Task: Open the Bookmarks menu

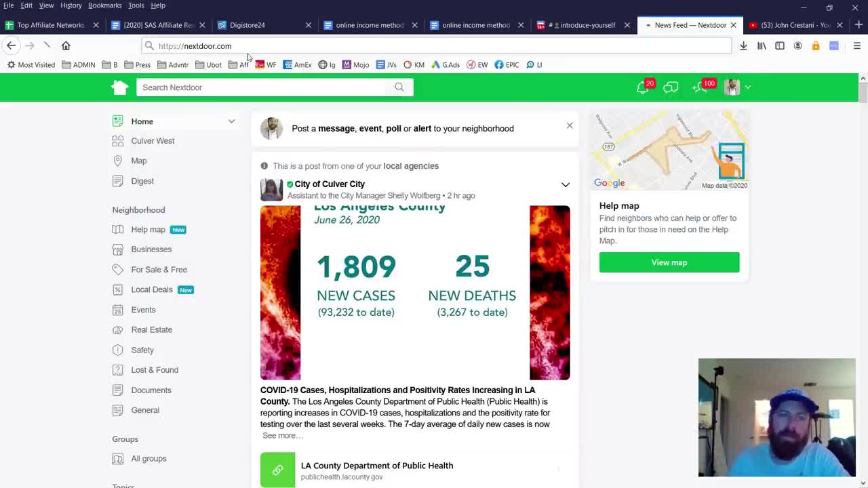Action: pyautogui.click(x=104, y=5)
